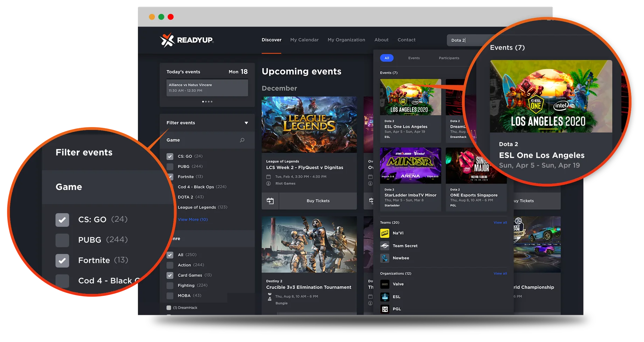Select the All search filter pill

click(387, 58)
